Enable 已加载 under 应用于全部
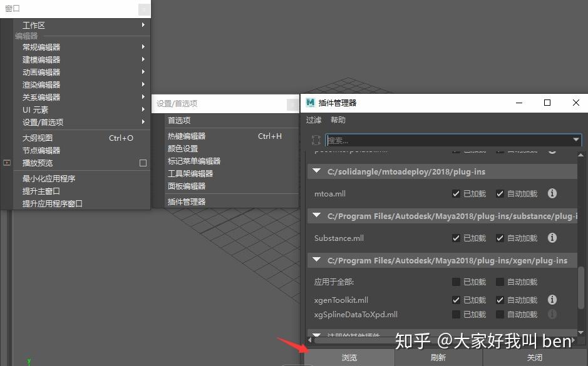The height and width of the screenshot is (366, 588). point(456,282)
